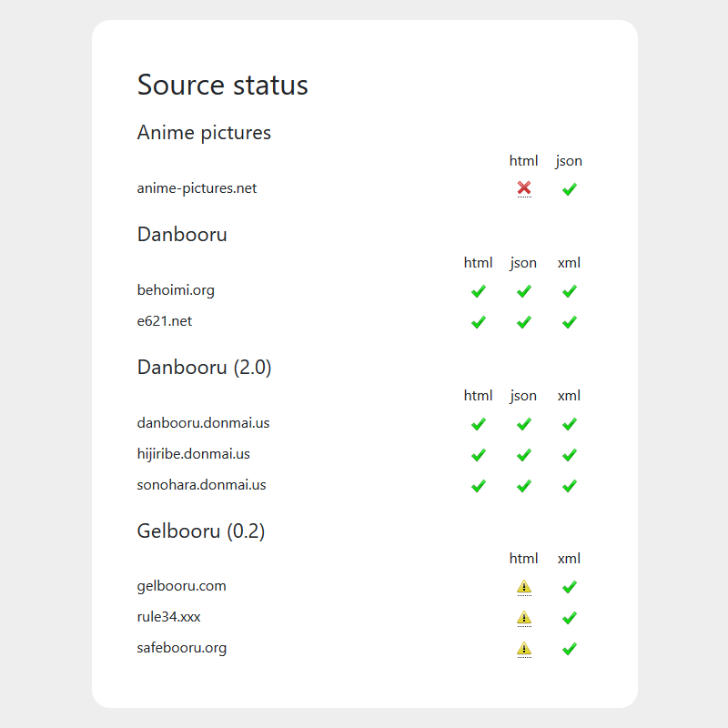Click xml checkmark for gelbooru.com
Screen dimensions: 728x728
[570, 587]
